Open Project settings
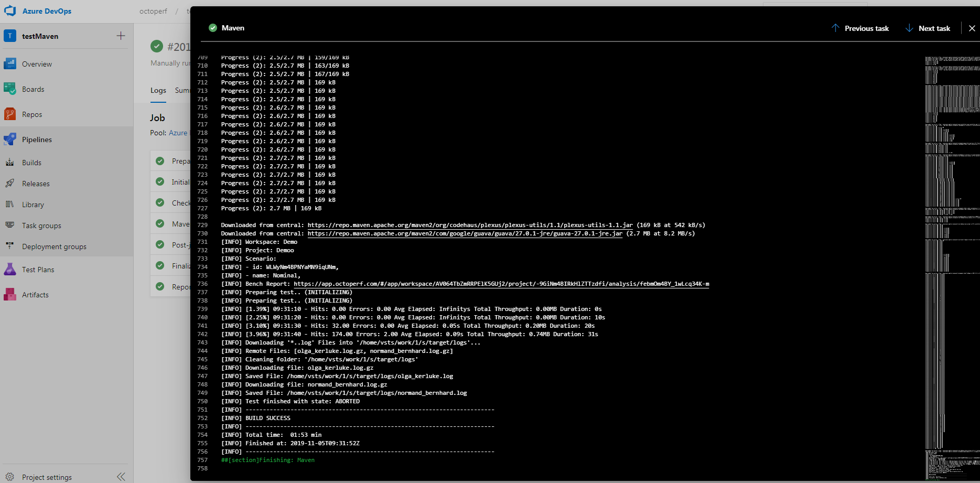980x483 pixels. click(x=46, y=477)
